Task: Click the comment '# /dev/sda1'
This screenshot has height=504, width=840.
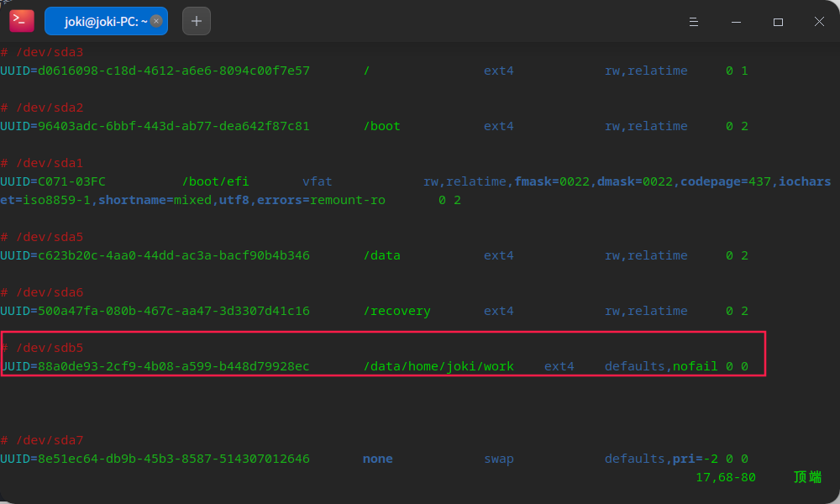Action: tap(42, 163)
